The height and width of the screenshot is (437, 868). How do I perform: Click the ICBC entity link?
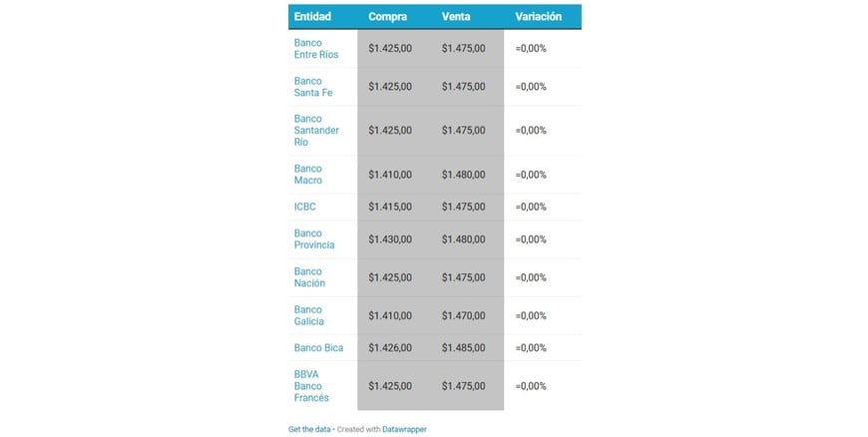(x=305, y=207)
